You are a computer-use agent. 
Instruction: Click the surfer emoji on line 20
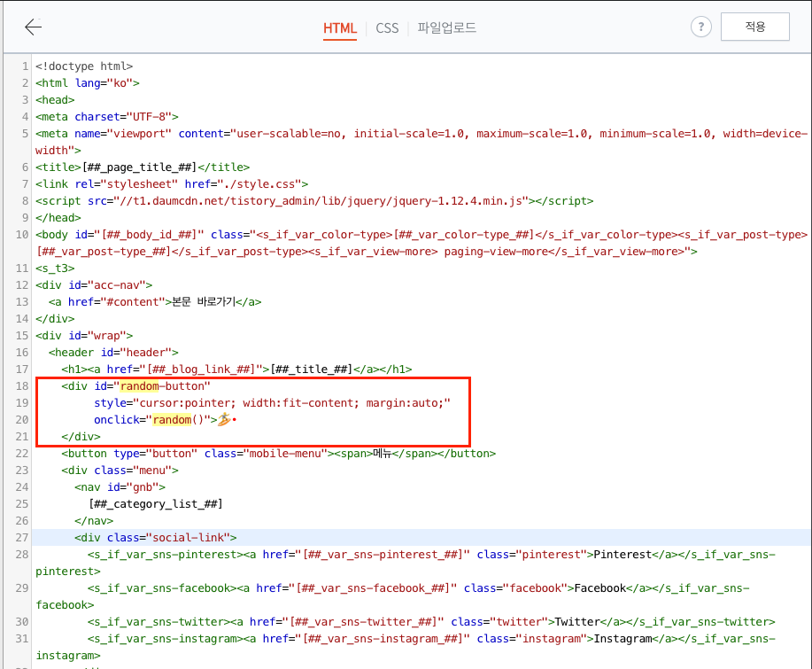click(224, 419)
